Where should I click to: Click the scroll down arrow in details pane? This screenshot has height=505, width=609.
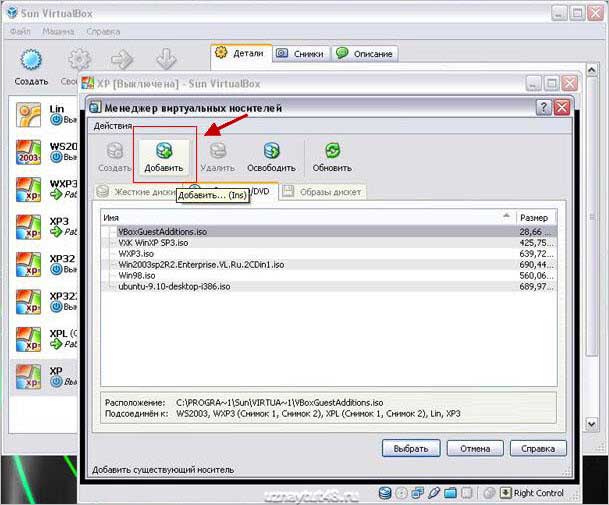[x=591, y=424]
